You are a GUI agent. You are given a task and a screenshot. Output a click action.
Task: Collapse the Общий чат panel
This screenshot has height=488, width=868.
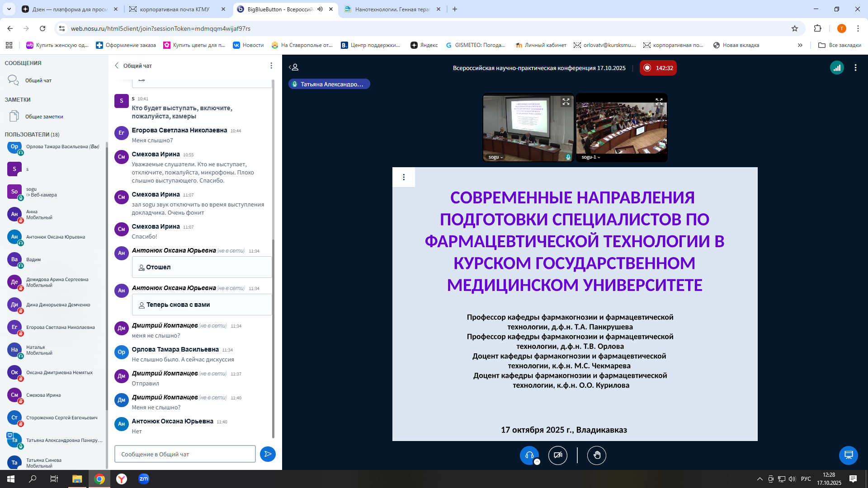(117, 66)
